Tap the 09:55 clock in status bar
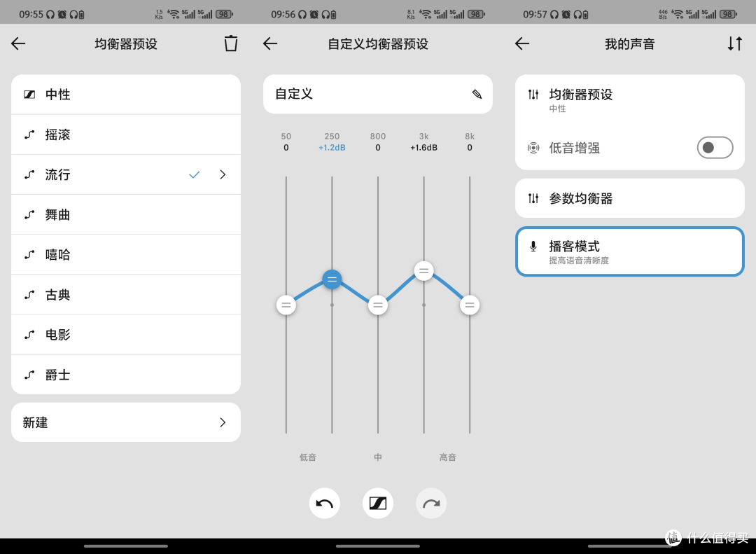Viewport: 756px width, 554px height. (31, 15)
